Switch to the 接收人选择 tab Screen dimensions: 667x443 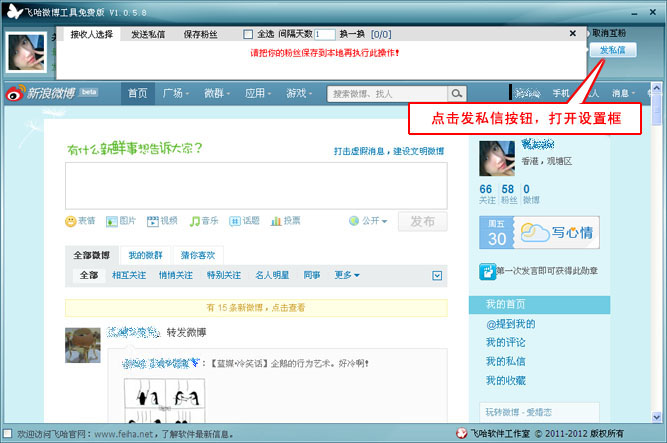[x=92, y=34]
